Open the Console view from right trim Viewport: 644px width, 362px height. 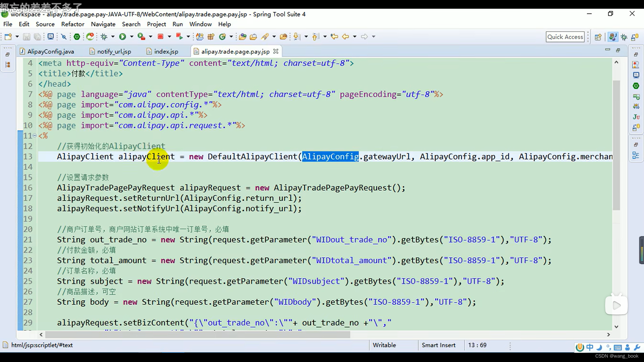[636, 75]
